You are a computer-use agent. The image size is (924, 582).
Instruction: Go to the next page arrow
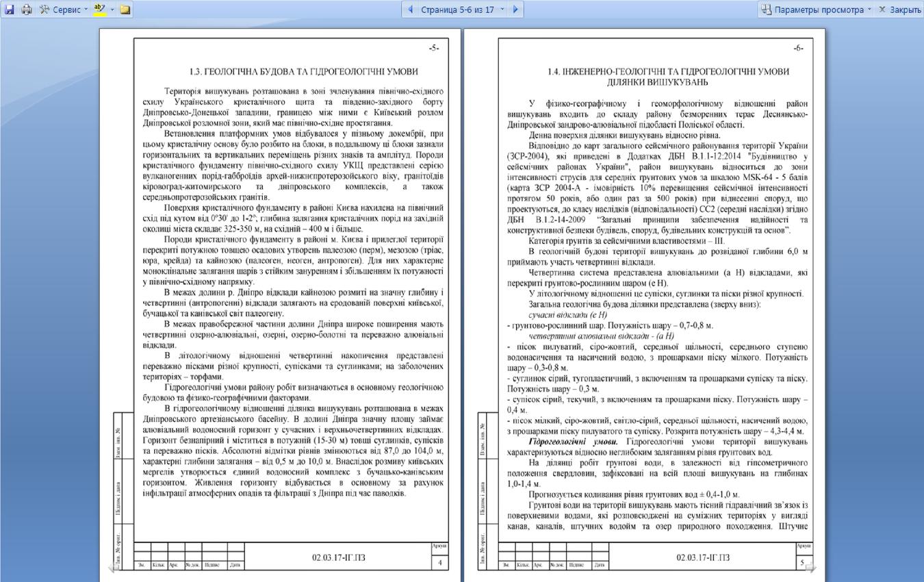coord(515,10)
